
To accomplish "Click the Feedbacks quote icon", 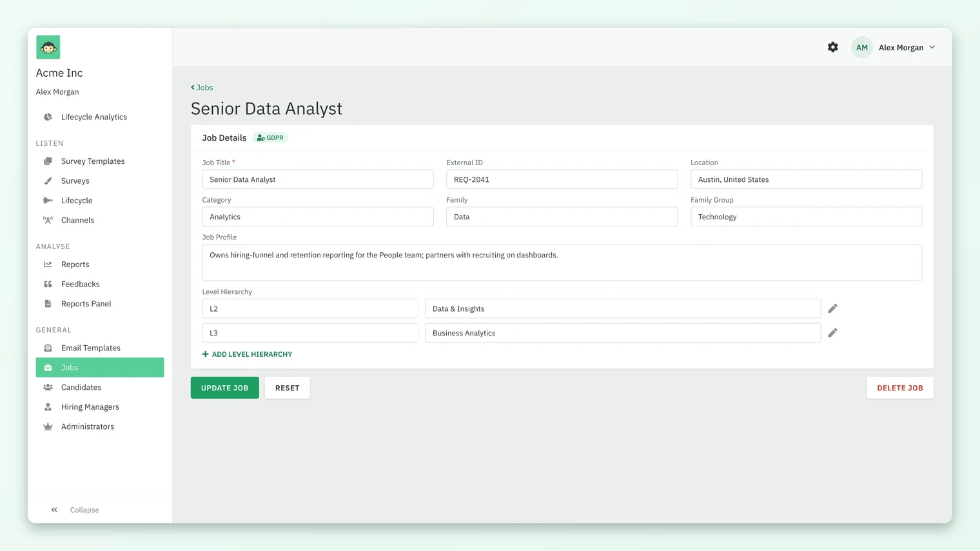I will pos(48,284).
